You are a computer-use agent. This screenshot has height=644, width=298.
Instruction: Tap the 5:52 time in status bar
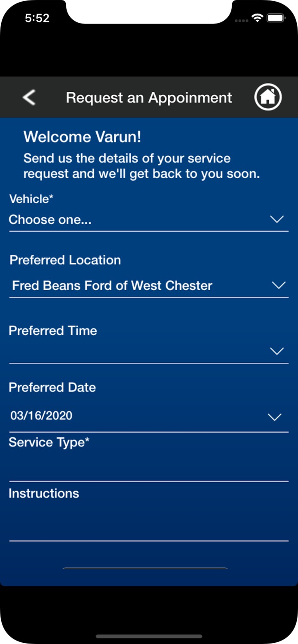pos(37,18)
